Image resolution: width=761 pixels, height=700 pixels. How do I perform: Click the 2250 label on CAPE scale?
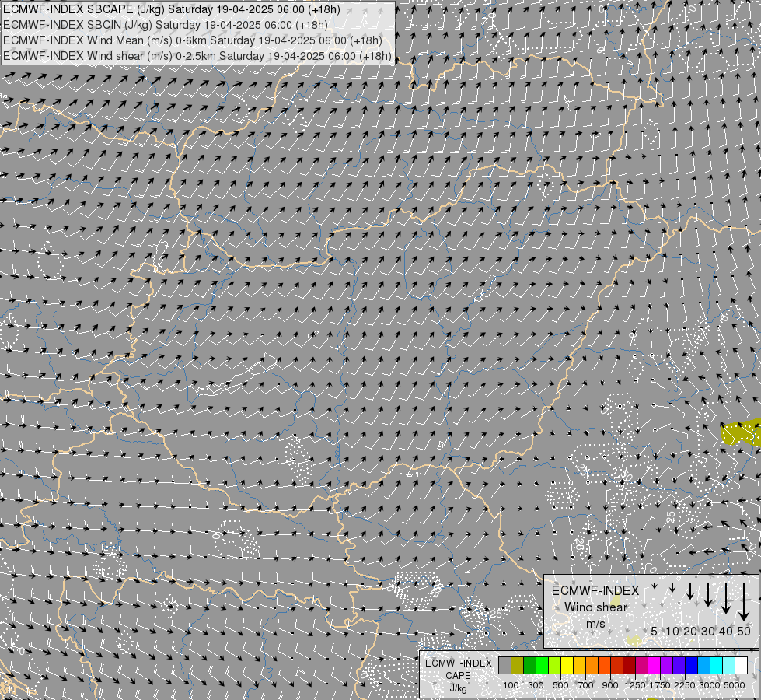click(685, 685)
